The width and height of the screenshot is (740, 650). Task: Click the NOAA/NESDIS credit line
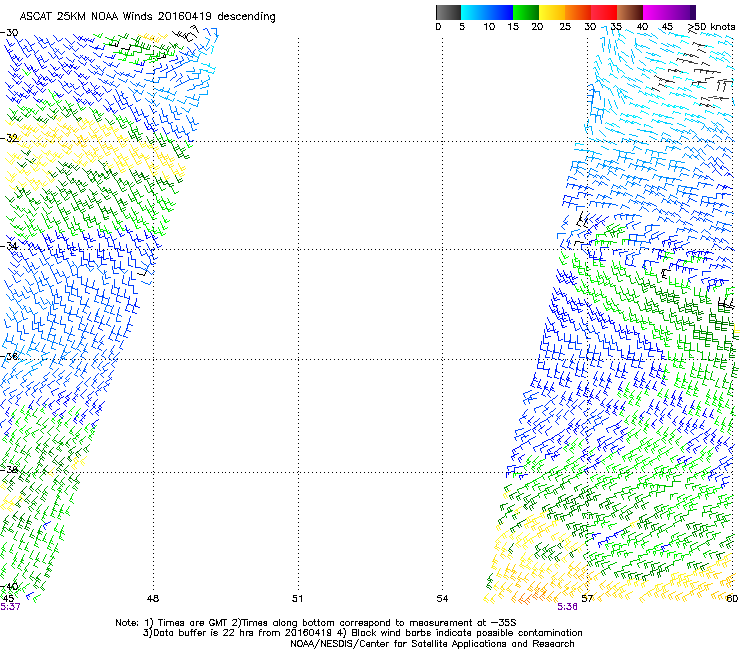(x=432, y=644)
